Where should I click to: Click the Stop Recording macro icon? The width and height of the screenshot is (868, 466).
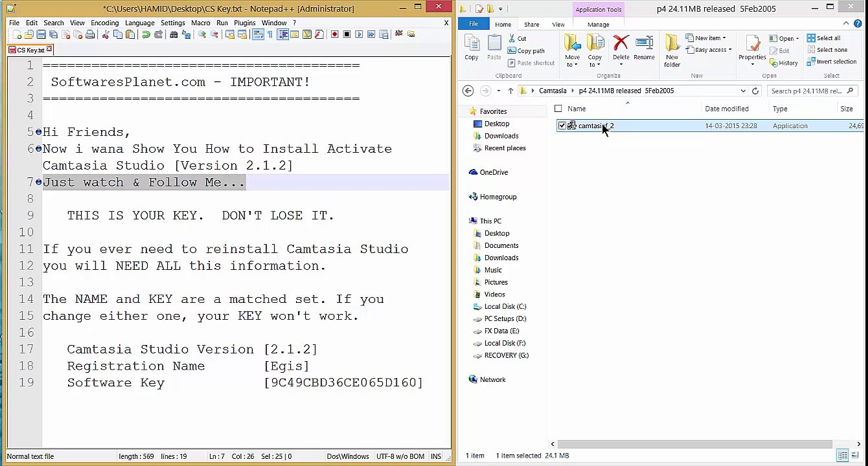pos(347,34)
